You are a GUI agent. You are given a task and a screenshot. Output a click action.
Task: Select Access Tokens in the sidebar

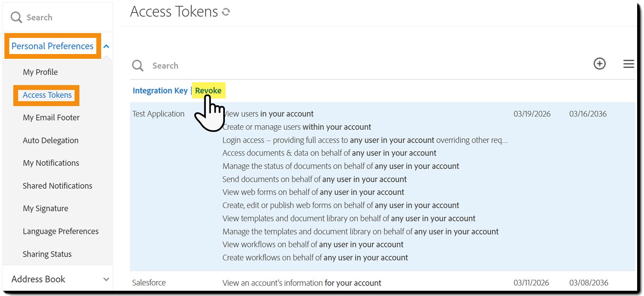click(47, 95)
